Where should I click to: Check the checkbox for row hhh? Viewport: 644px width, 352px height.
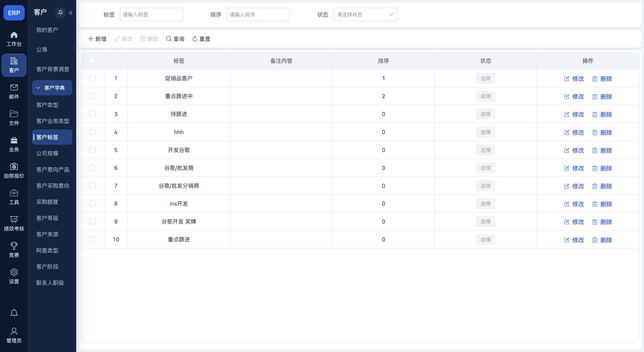click(92, 132)
